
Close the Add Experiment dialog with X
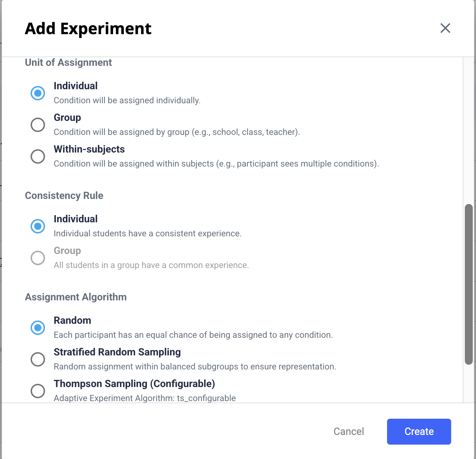pos(445,28)
